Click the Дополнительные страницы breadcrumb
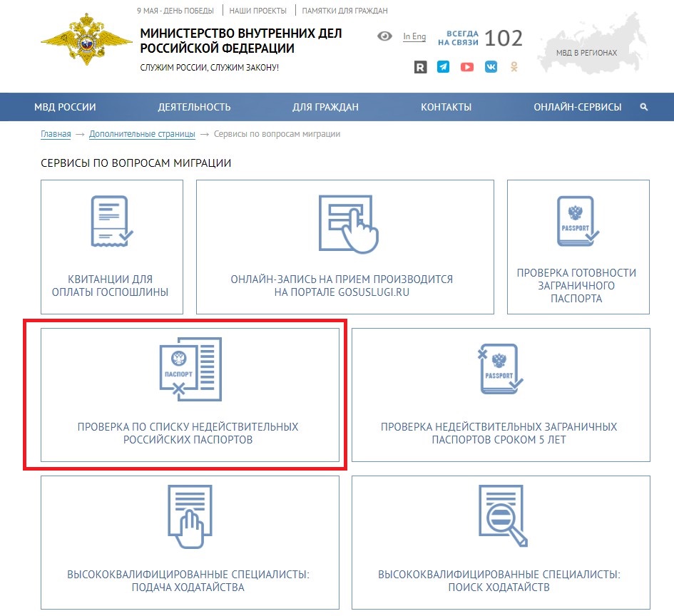The width and height of the screenshot is (674, 616). (x=142, y=134)
